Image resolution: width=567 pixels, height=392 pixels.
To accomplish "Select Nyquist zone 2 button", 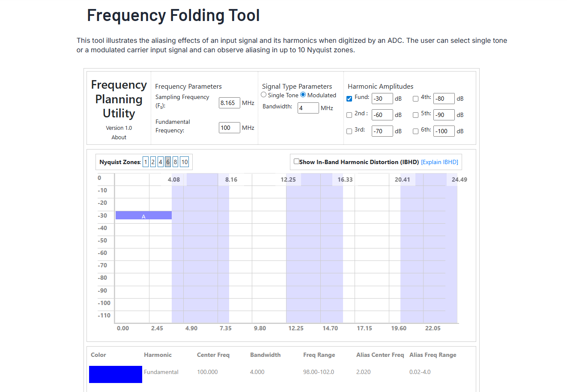I will [x=153, y=162].
